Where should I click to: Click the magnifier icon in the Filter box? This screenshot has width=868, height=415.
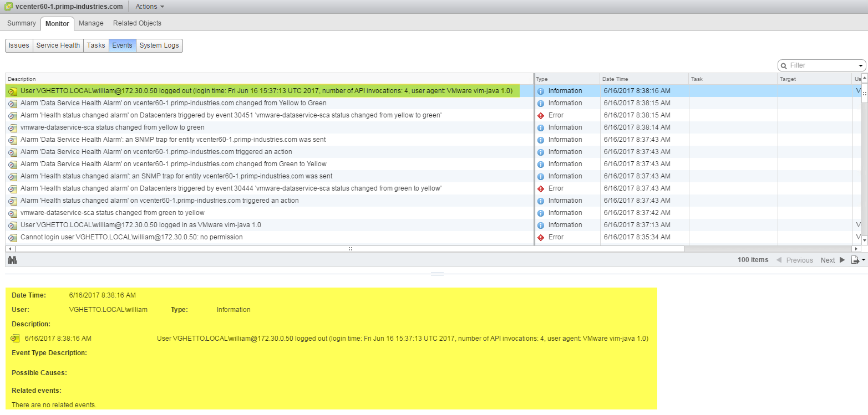(784, 65)
